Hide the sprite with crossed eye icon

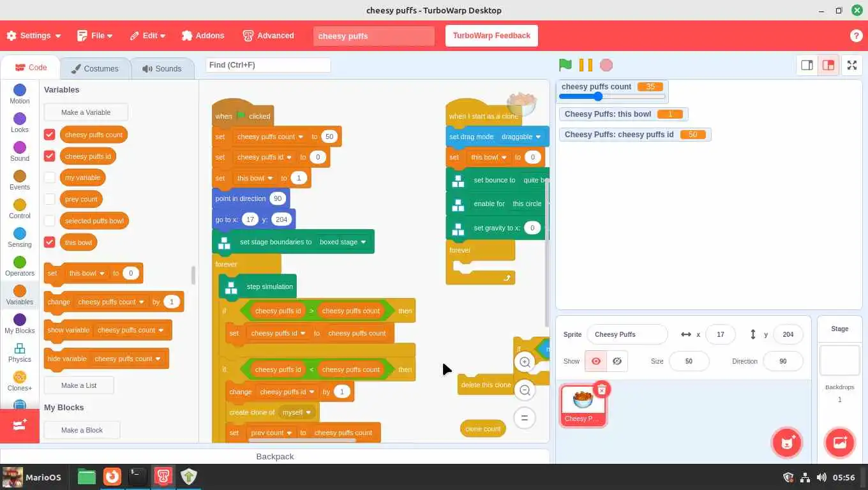click(617, 361)
